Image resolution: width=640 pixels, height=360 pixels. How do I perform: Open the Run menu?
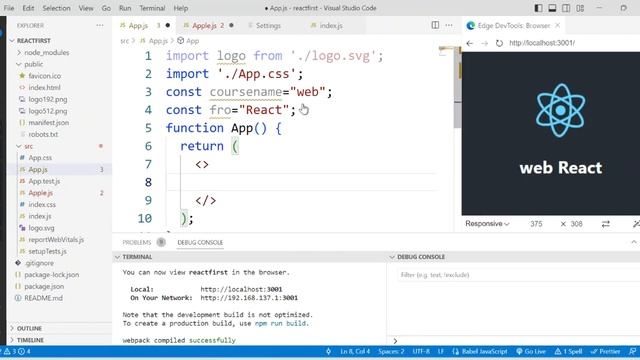tap(125, 8)
